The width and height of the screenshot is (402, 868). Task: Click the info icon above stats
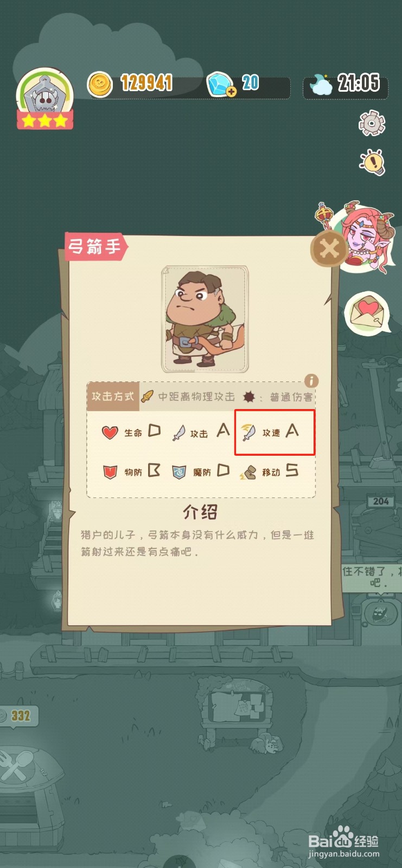[311, 381]
